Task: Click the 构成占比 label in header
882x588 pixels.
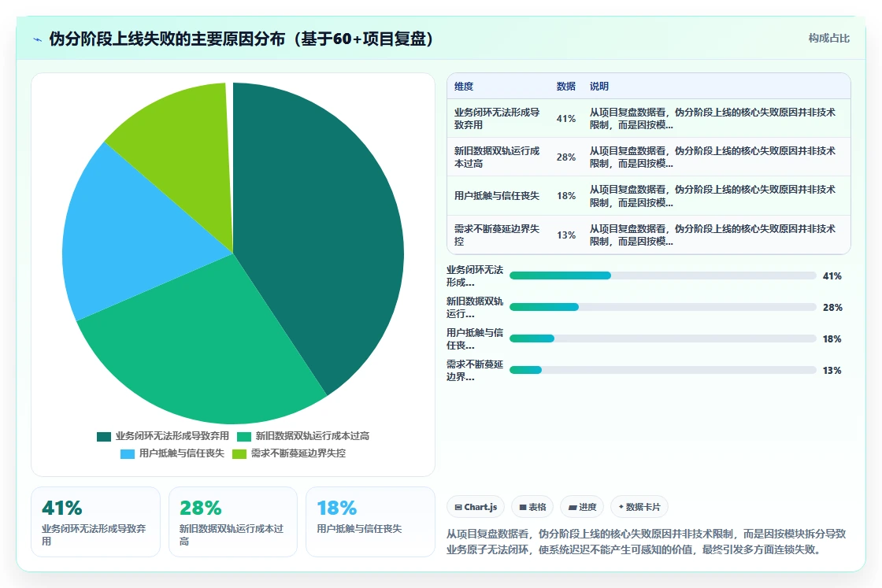Action: [828, 39]
